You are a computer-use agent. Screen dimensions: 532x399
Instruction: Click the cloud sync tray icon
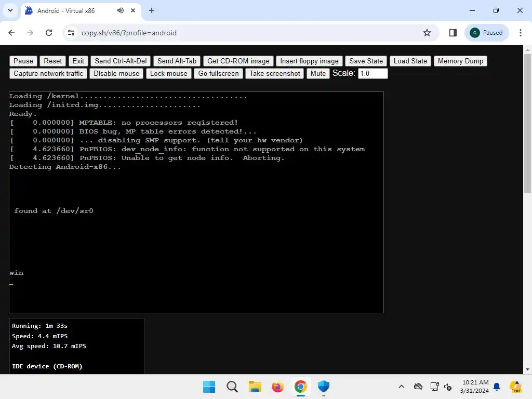click(x=418, y=387)
